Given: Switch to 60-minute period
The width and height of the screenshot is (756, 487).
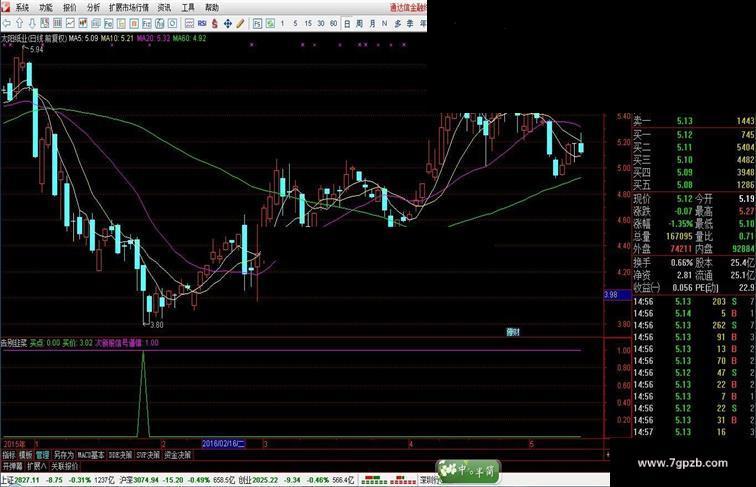Looking at the screenshot, I should (333, 23).
